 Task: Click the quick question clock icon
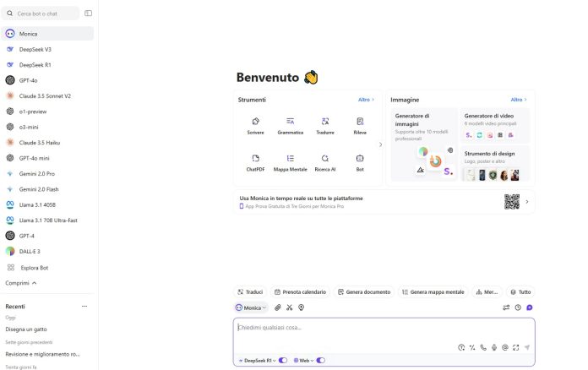tap(461, 347)
